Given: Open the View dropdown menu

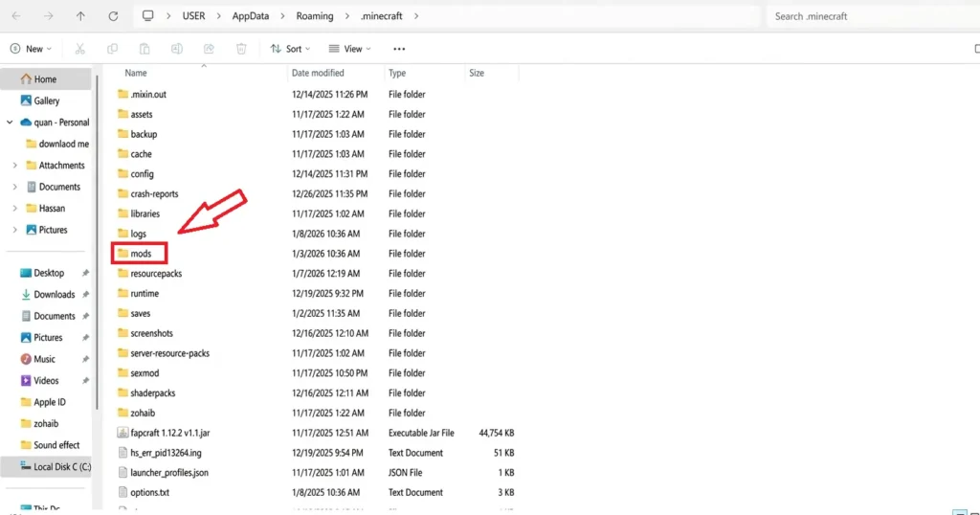Looking at the screenshot, I should [x=350, y=49].
